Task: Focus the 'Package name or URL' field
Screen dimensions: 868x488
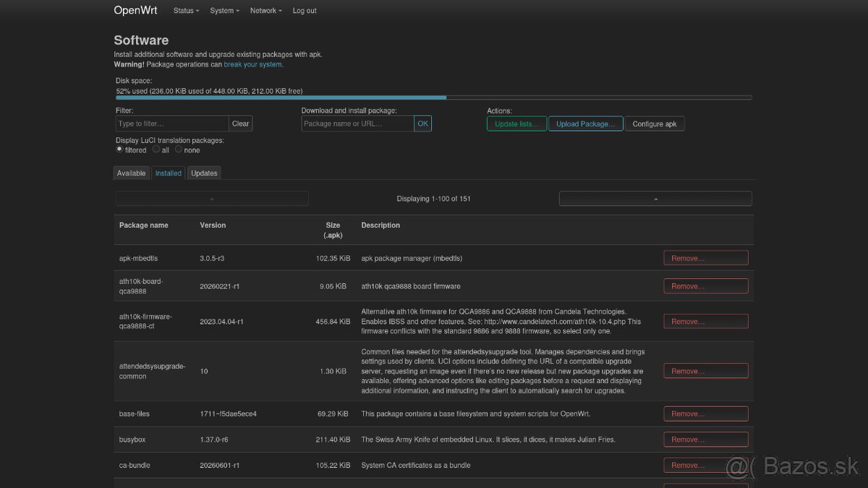Action: click(357, 124)
